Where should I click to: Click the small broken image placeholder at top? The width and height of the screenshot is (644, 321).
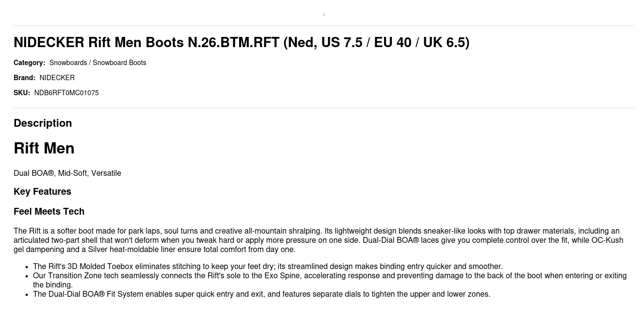click(x=324, y=15)
